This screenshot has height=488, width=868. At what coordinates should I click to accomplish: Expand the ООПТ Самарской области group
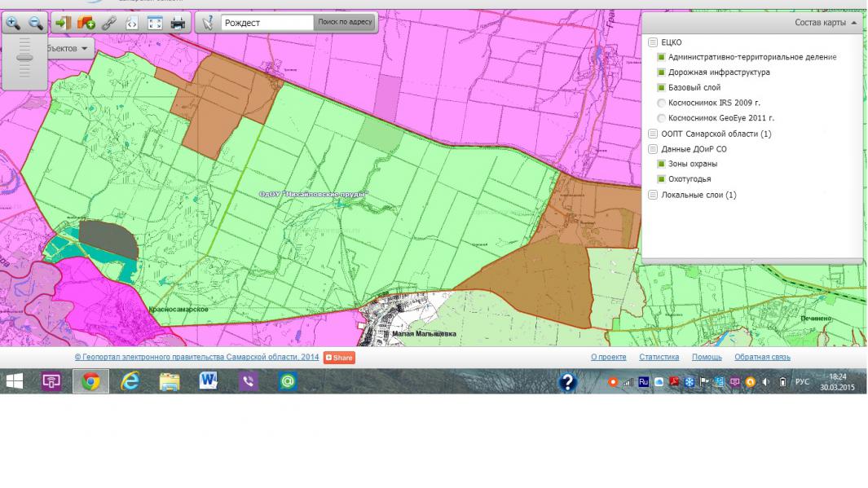[652, 134]
